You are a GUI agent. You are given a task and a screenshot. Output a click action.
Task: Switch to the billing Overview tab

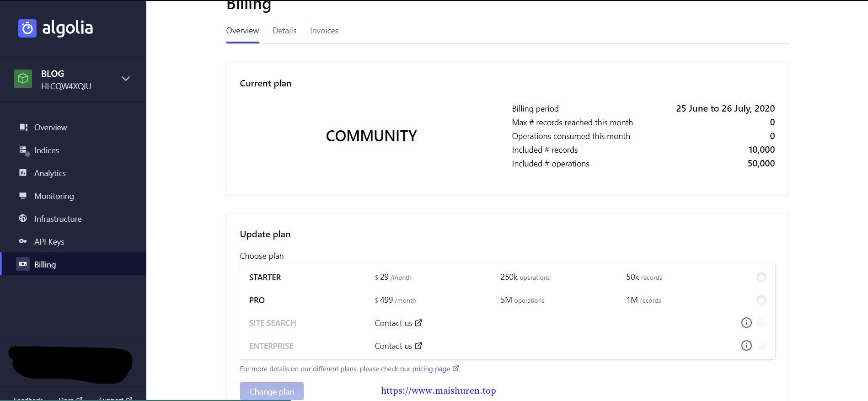tap(242, 31)
